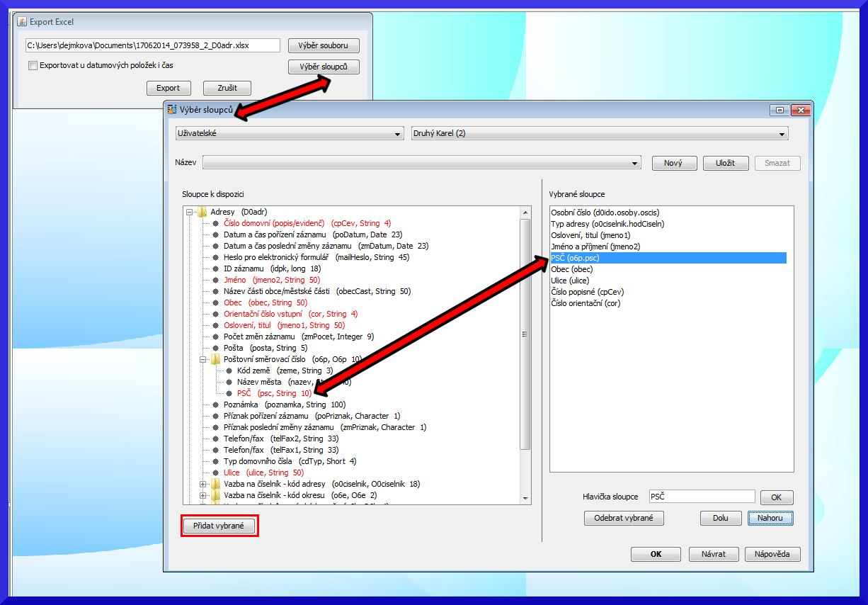Viewport: 868px width, 605px height.
Task: Expand Vazba na číselník - kód adresy node
Action: click(x=203, y=484)
